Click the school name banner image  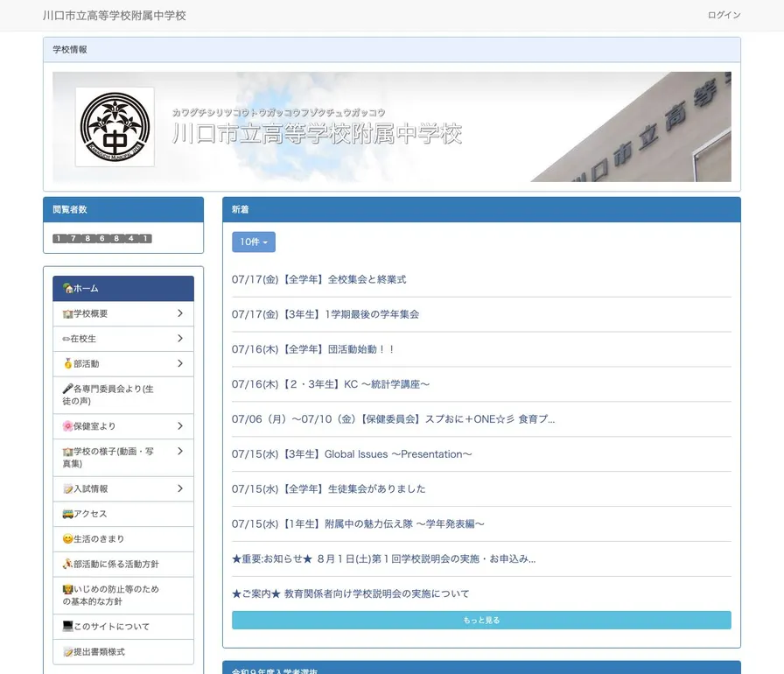click(x=392, y=127)
